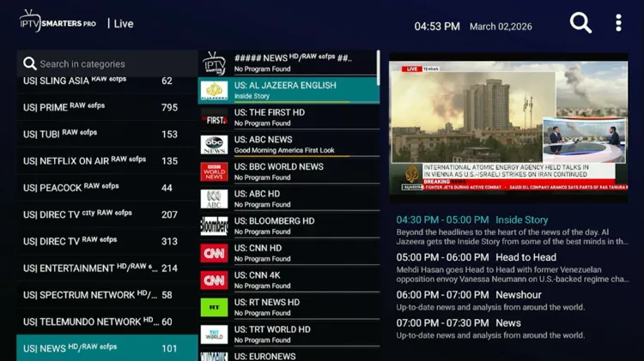Select the US| NEWS category
Screen dimensions: 644x361
click(107, 348)
